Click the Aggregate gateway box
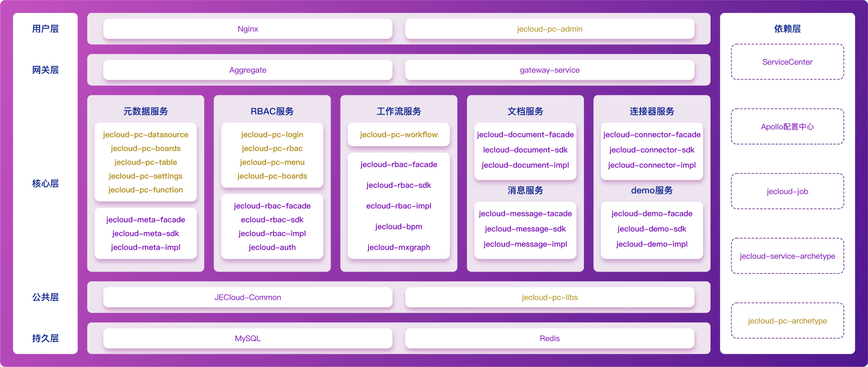 248,70
